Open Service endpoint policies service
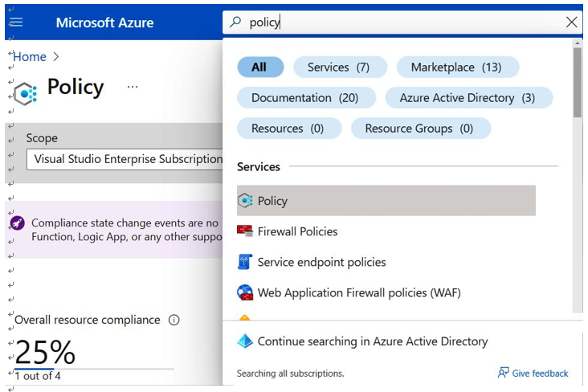Viewport: 588px width, 392px height. 321,262
